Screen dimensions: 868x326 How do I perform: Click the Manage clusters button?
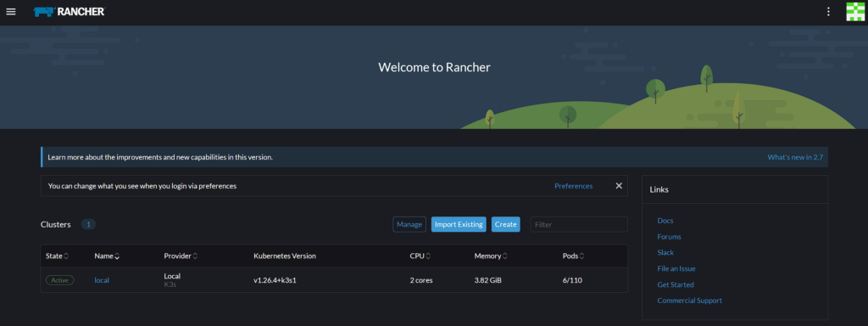point(409,224)
